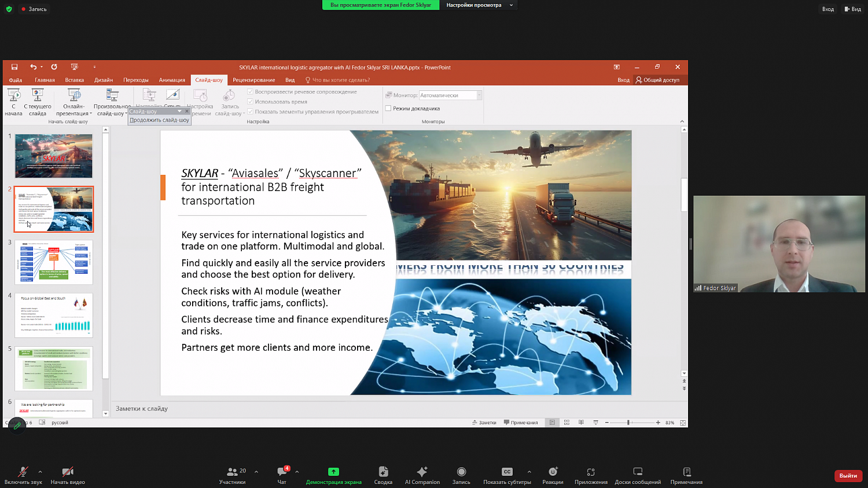Expand Chat options arrow
Viewport: 868px width, 488px height.
[297, 472]
